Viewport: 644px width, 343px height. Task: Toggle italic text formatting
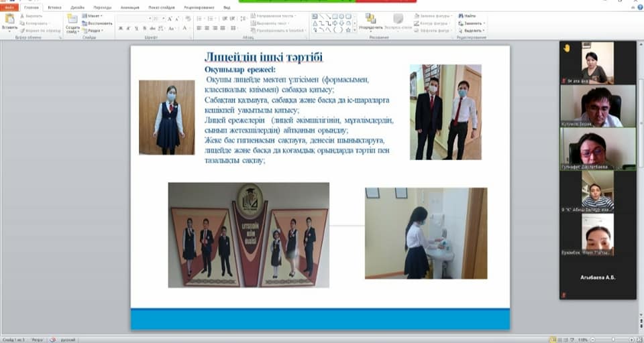pos(129,28)
